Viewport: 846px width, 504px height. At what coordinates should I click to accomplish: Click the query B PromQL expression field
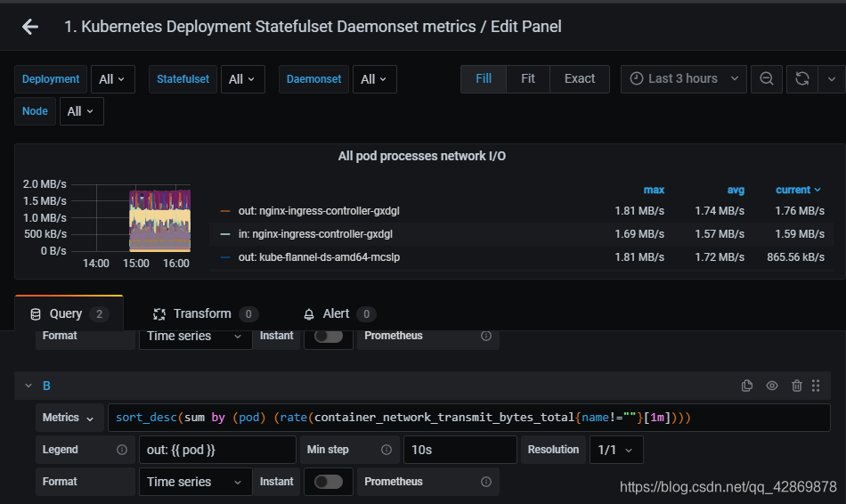pos(468,418)
